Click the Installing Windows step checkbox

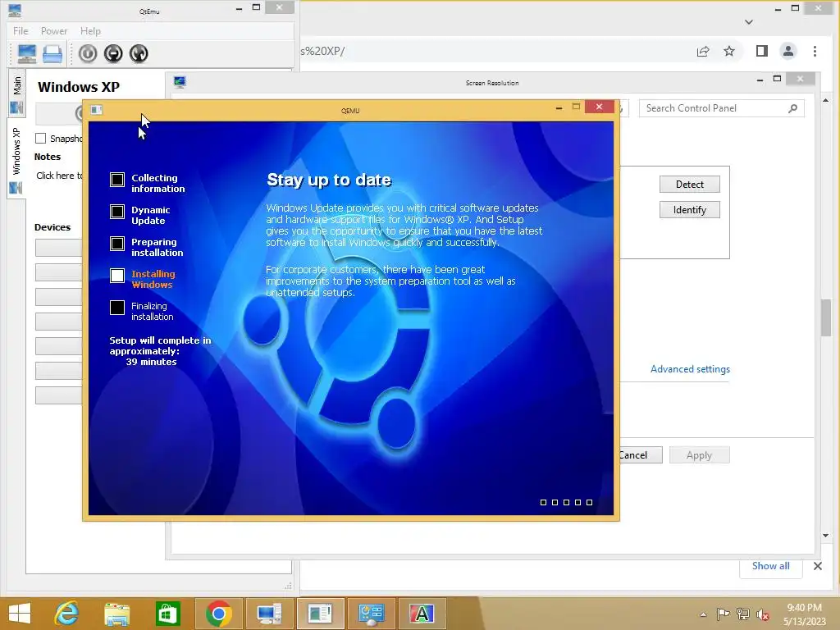(x=117, y=276)
